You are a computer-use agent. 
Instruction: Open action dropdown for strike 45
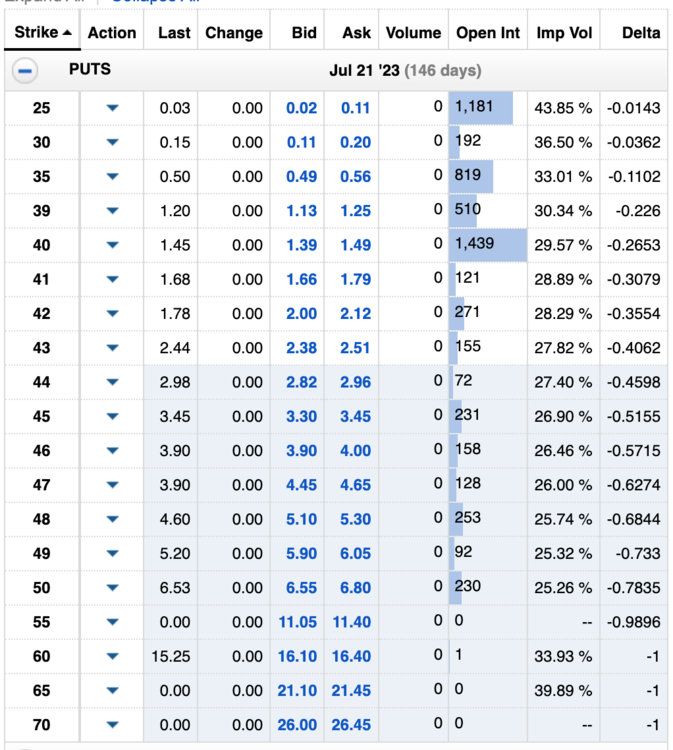(x=112, y=416)
